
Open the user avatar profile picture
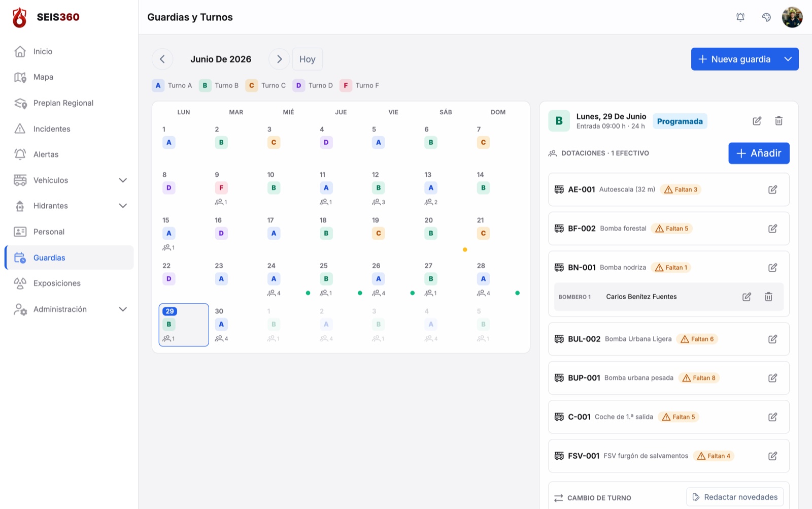792,17
